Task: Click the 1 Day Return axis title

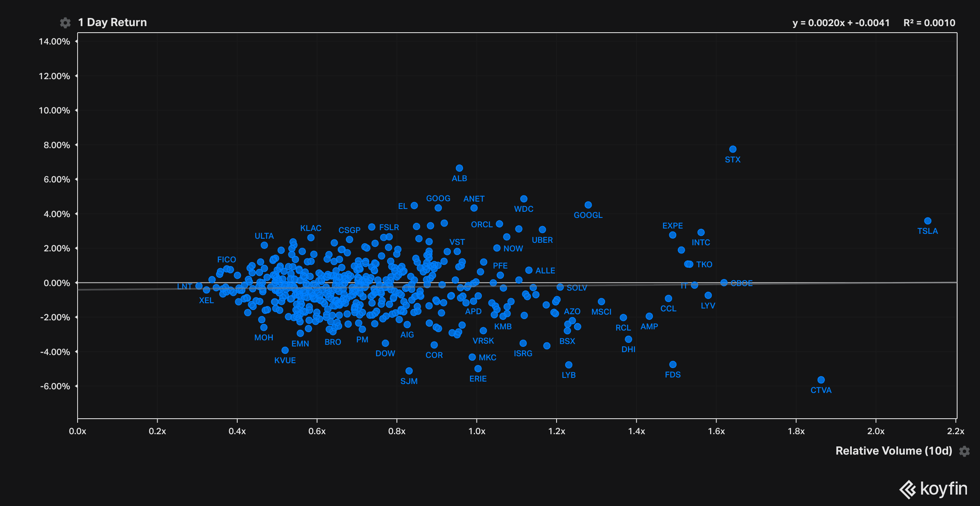Action: 112,22
